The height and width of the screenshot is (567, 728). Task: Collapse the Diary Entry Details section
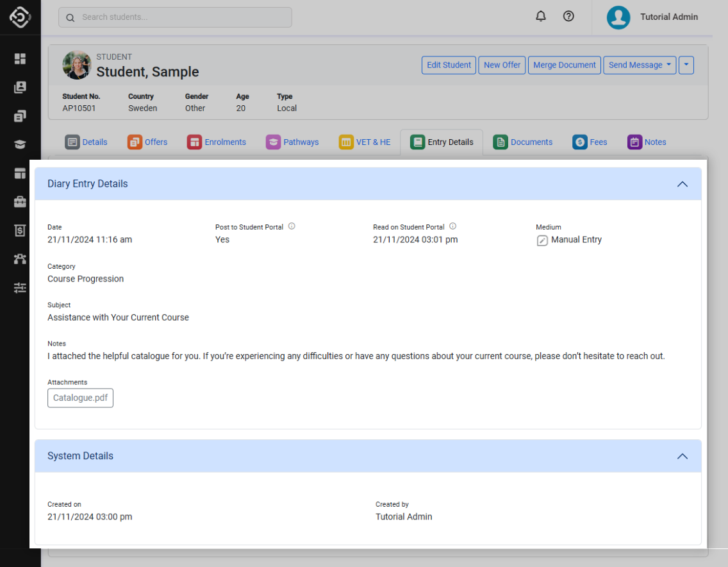(682, 184)
